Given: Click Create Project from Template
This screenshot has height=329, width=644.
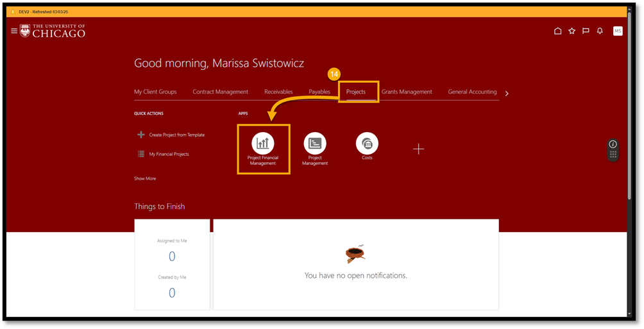Looking at the screenshot, I should [176, 135].
